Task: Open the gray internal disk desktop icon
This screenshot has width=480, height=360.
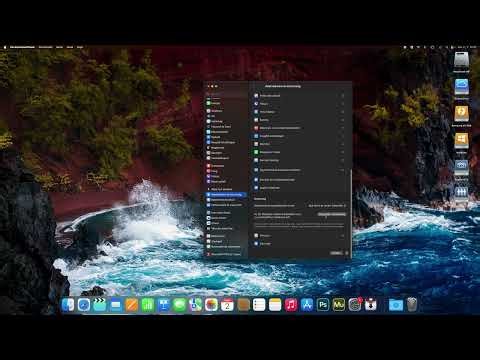Action: point(461,61)
